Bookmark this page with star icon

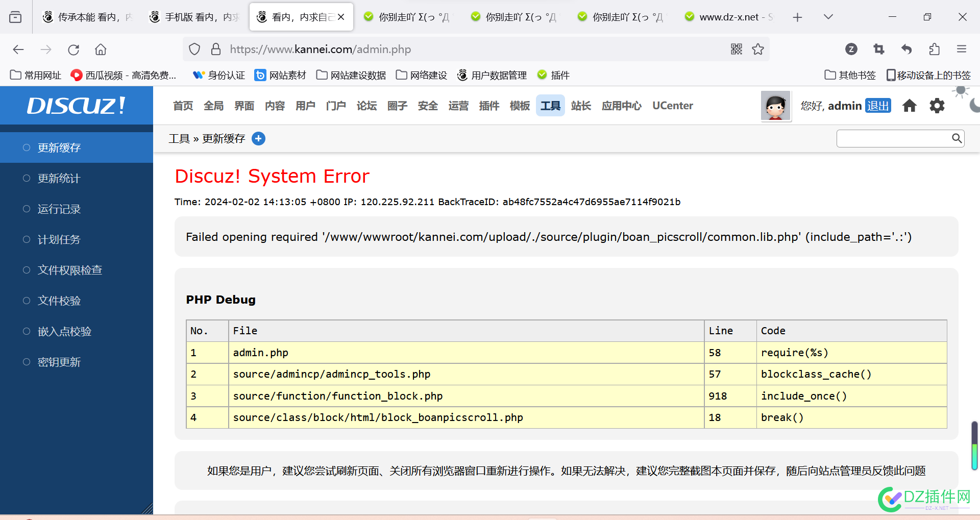pyautogui.click(x=758, y=49)
